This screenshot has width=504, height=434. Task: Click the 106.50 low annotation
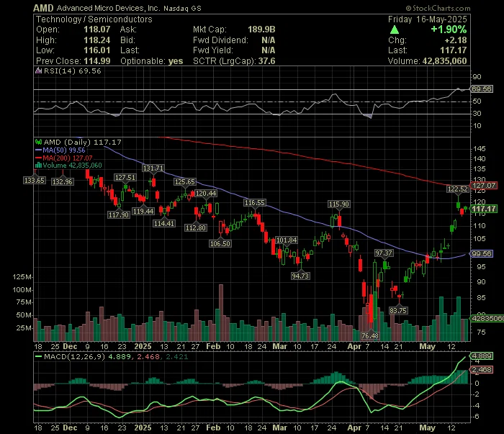(x=220, y=244)
